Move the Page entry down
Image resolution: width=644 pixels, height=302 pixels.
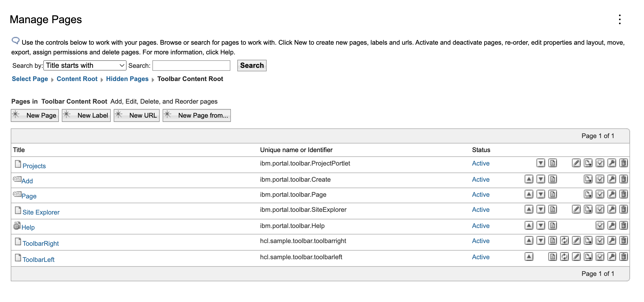tap(541, 194)
